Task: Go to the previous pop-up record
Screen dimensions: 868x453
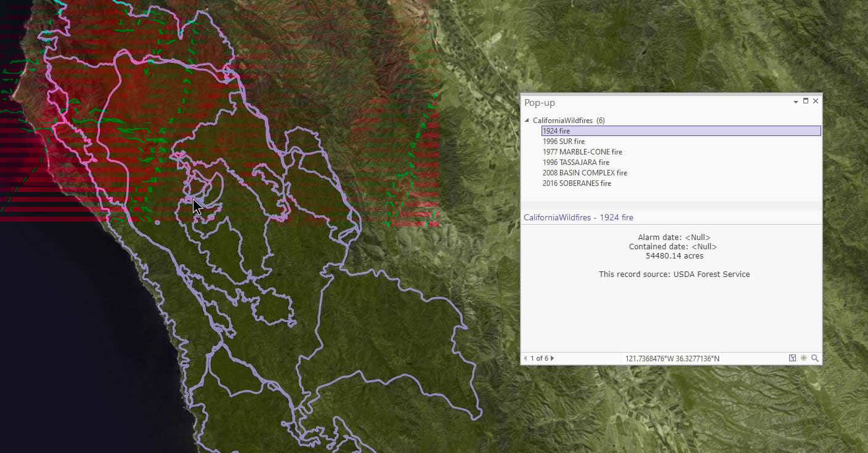Action: (x=525, y=358)
